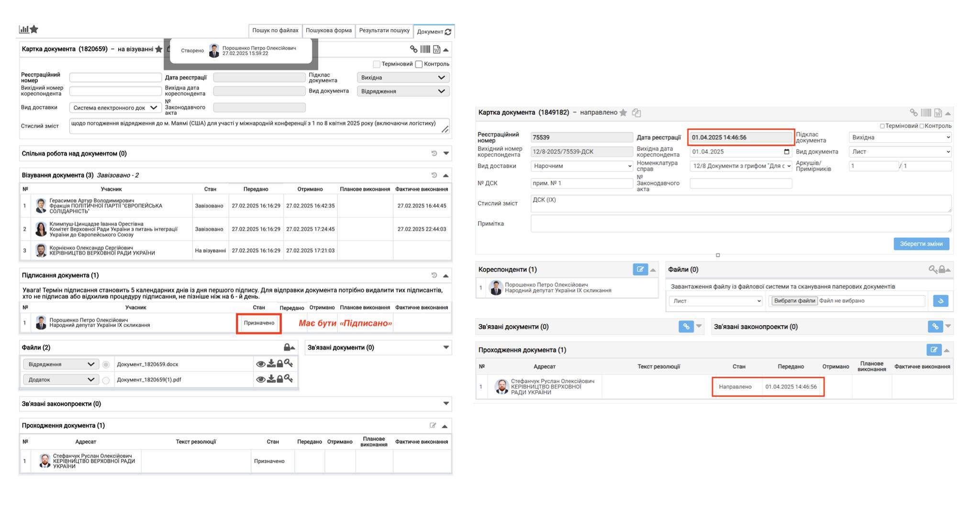Click the statistics bar chart icon
Screen dimensions: 980x512
tap(23, 29)
